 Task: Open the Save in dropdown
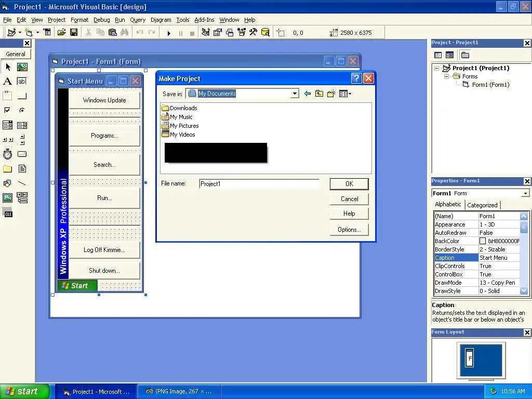click(295, 94)
